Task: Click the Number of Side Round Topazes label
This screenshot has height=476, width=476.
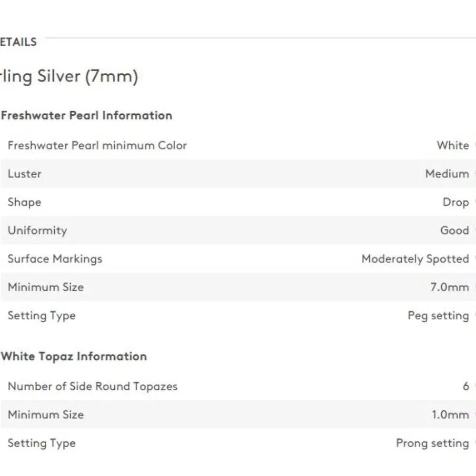Action: 92,386
